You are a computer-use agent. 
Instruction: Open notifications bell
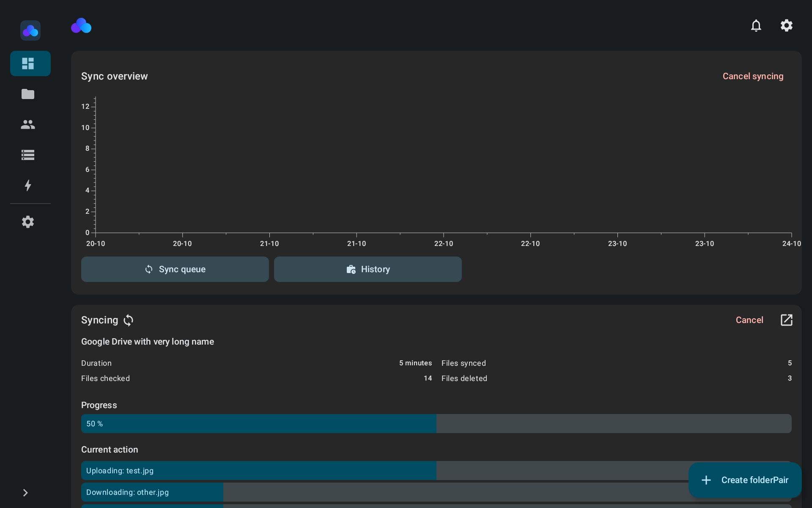click(x=756, y=25)
